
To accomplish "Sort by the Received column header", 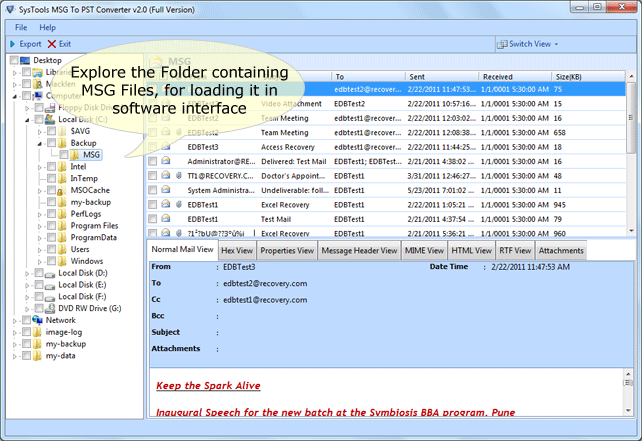I will click(x=514, y=77).
